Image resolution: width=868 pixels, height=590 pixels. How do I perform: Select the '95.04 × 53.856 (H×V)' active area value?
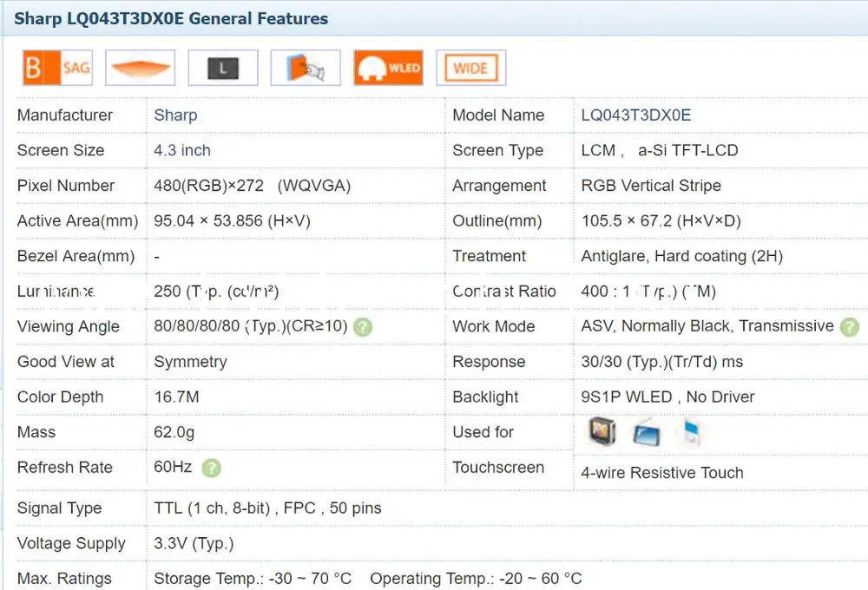point(232,221)
